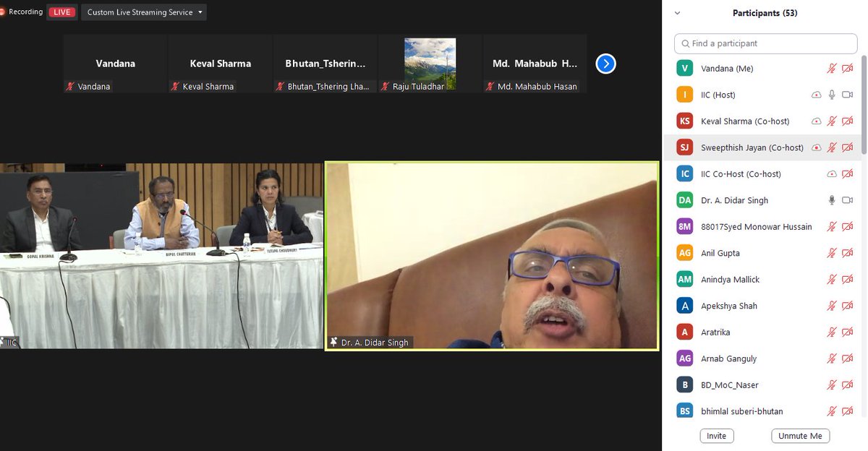Open the Custom Live Streaming Service dropdown
The width and height of the screenshot is (868, 451).
pos(144,12)
